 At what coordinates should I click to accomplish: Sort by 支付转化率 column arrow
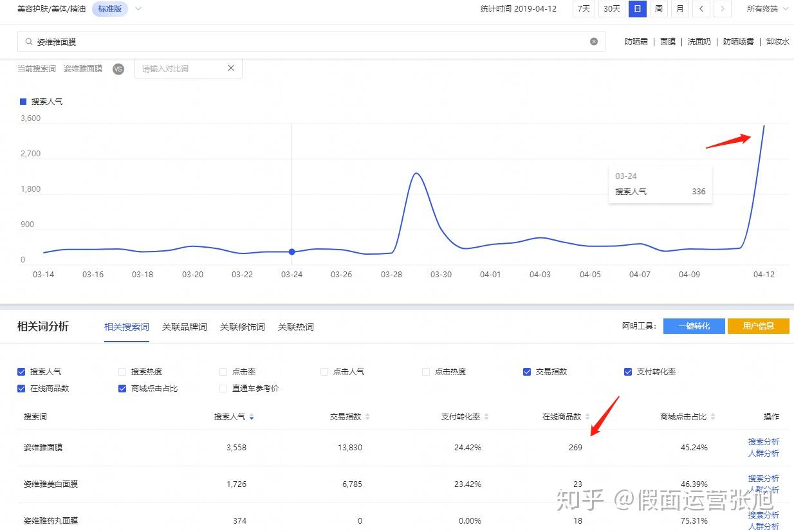point(486,417)
